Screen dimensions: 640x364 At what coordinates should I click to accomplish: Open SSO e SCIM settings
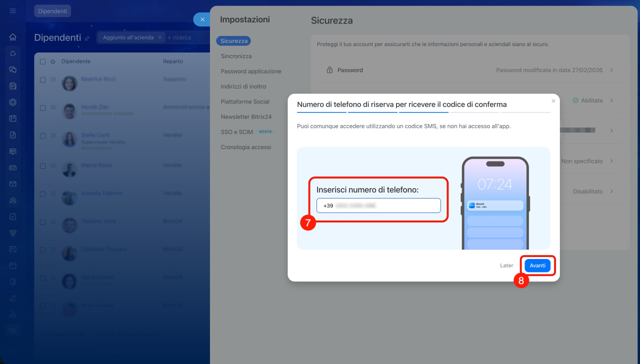coord(237,132)
